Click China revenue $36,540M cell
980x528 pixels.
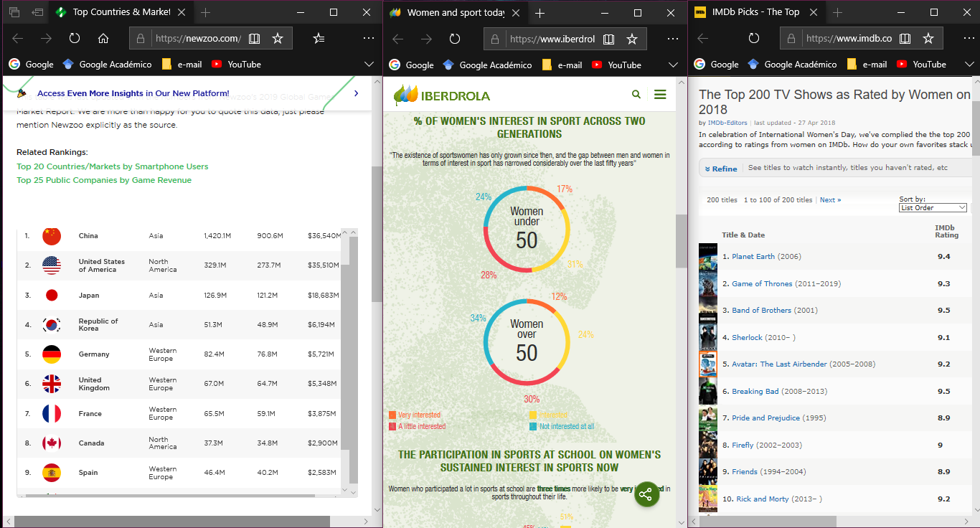tap(323, 236)
